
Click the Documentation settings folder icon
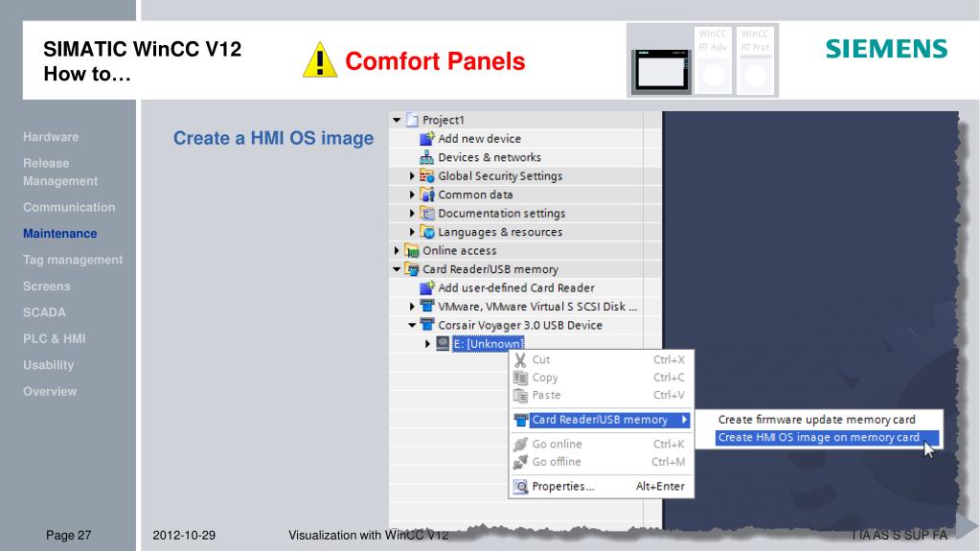coord(427,214)
